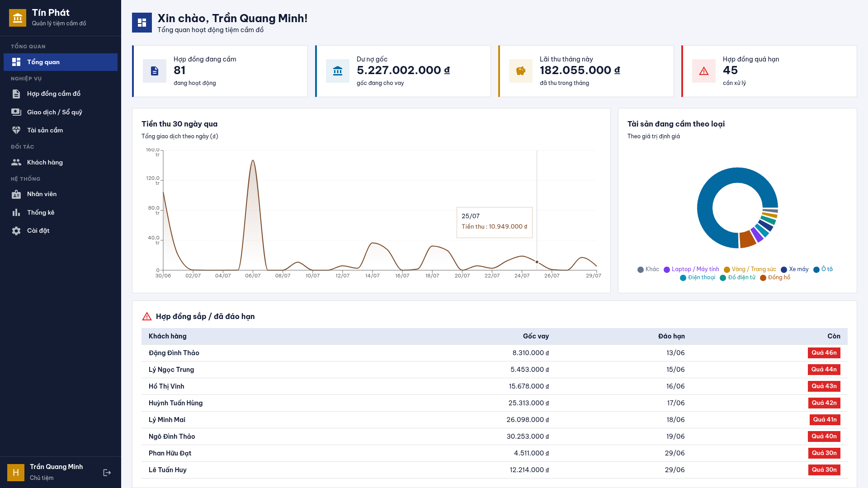Toggle the Vàng / Trang sức legend item
The width and height of the screenshot is (868, 488).
(x=750, y=269)
